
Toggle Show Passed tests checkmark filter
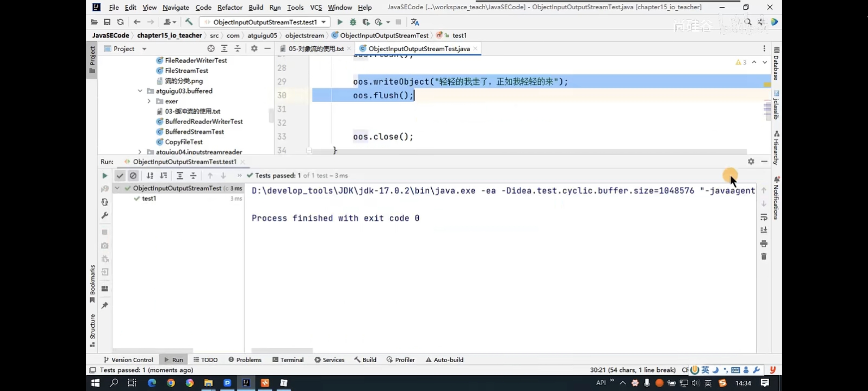tap(120, 176)
